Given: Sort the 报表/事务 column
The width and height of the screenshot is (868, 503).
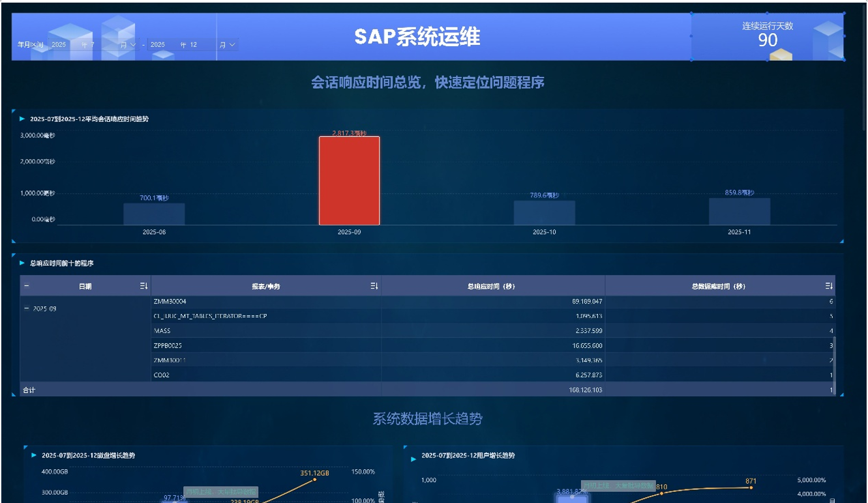Looking at the screenshot, I should [374, 286].
